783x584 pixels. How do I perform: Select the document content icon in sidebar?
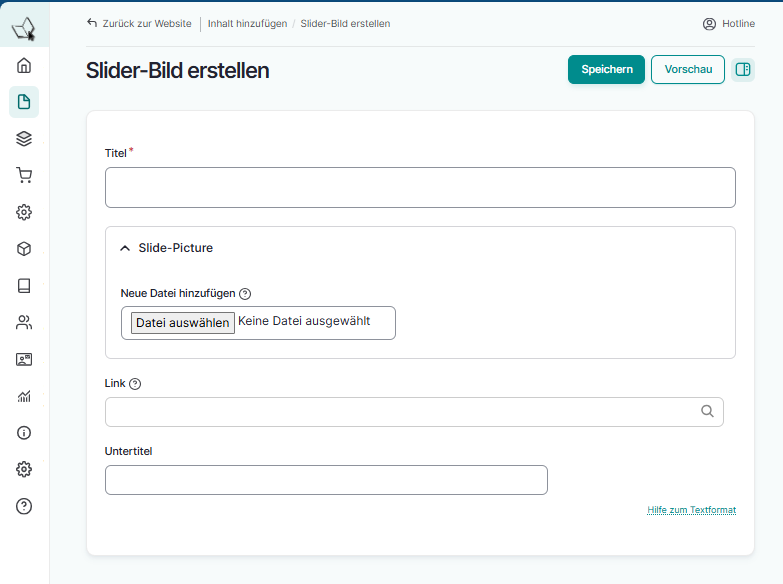tap(24, 102)
